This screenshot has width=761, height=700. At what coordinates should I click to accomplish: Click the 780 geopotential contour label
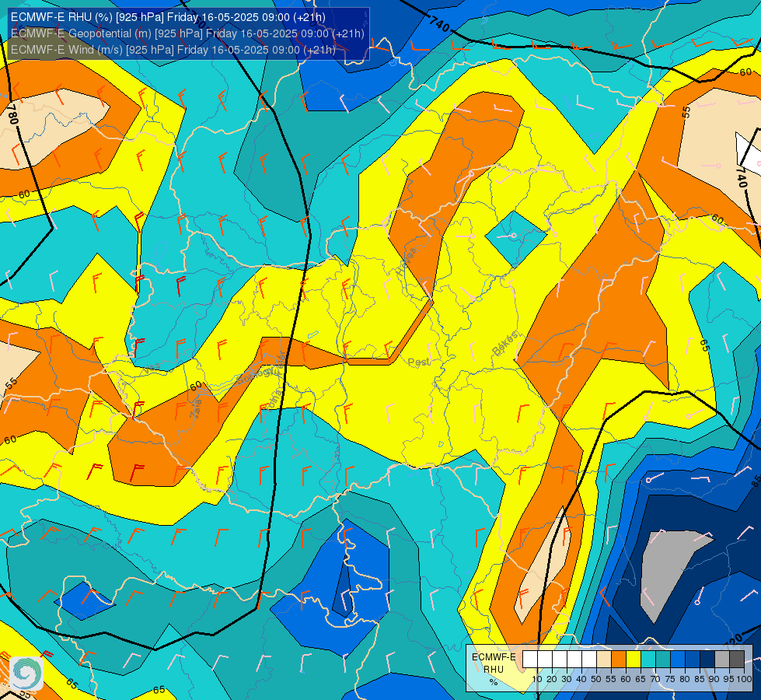click(x=12, y=114)
